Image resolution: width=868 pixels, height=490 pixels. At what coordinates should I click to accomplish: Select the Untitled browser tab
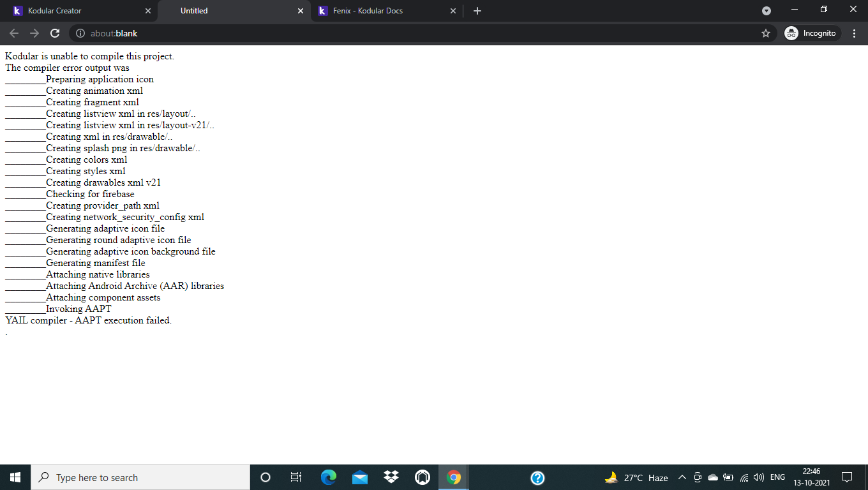(x=234, y=11)
